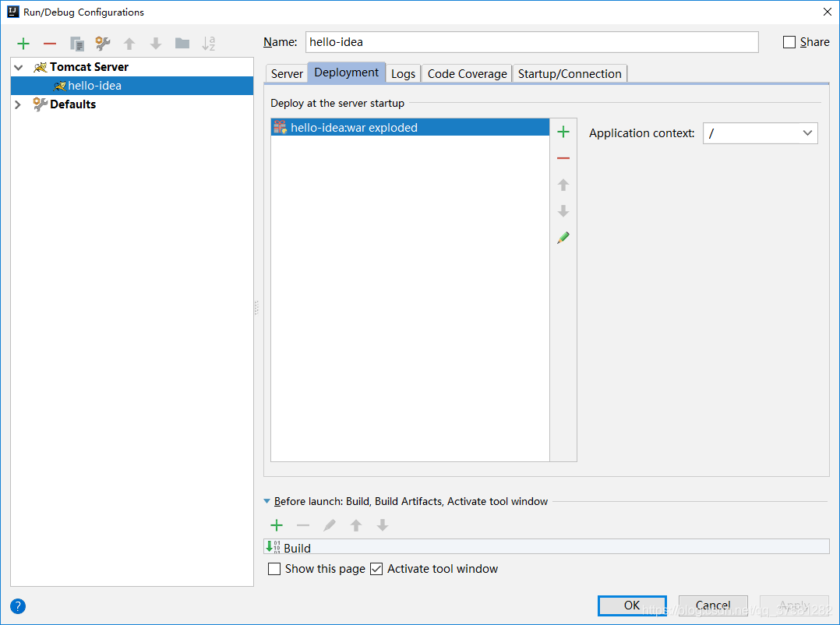
Task: Move deployment artifact down arrow
Action: tap(563, 211)
